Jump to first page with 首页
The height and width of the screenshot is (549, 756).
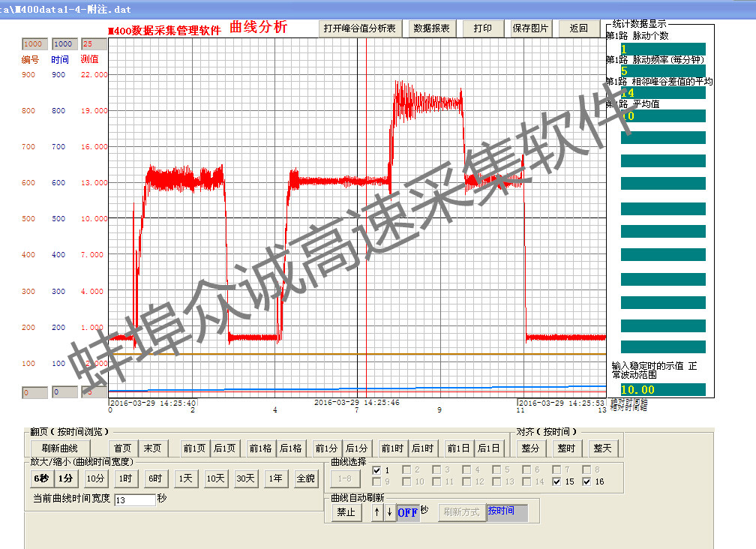pyautogui.click(x=122, y=448)
